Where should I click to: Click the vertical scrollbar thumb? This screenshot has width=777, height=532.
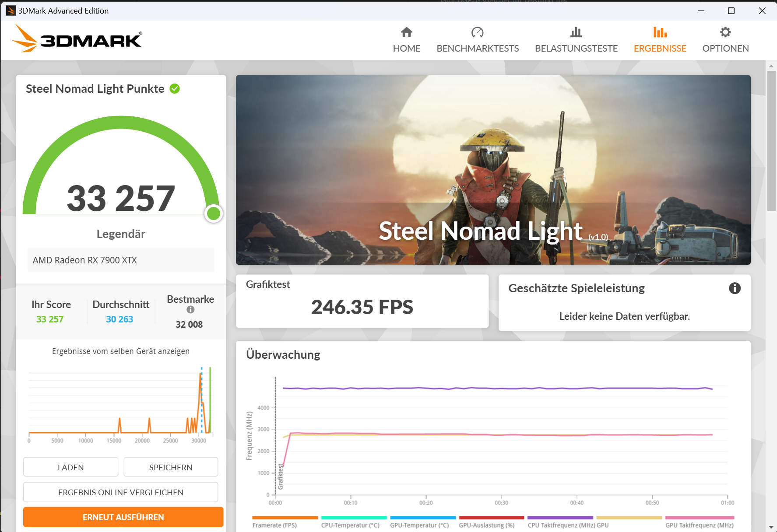771,141
